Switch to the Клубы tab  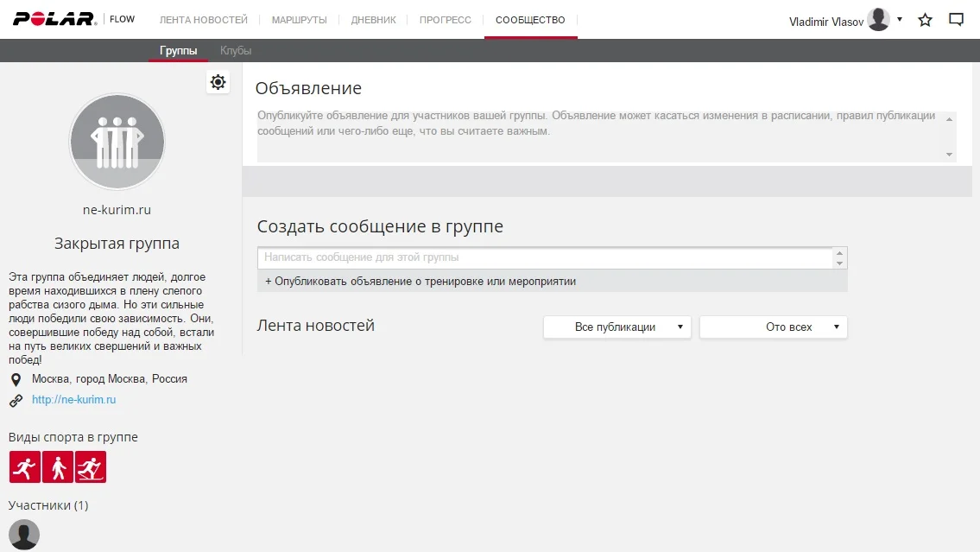click(x=236, y=51)
